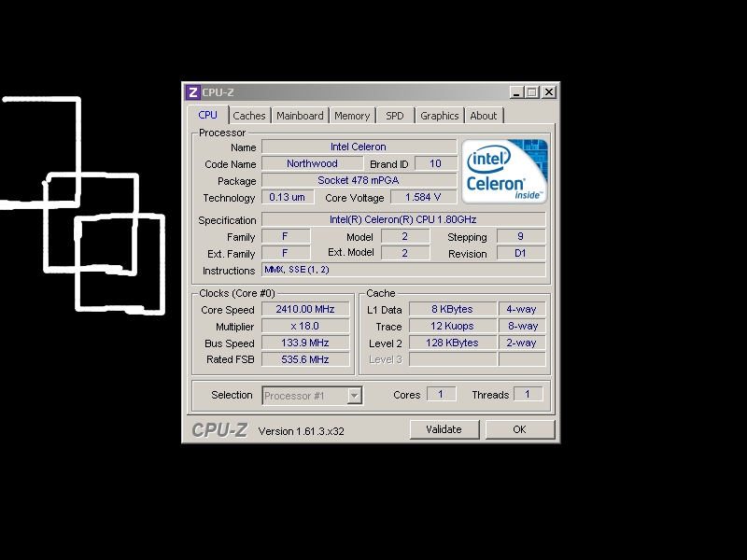Open the About tab
The image size is (747, 560).
(484, 116)
